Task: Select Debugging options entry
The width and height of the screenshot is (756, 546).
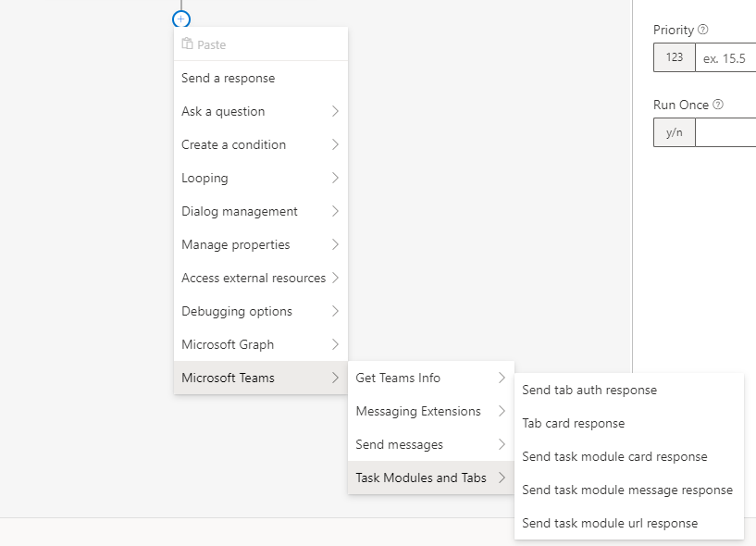Action: (x=261, y=311)
